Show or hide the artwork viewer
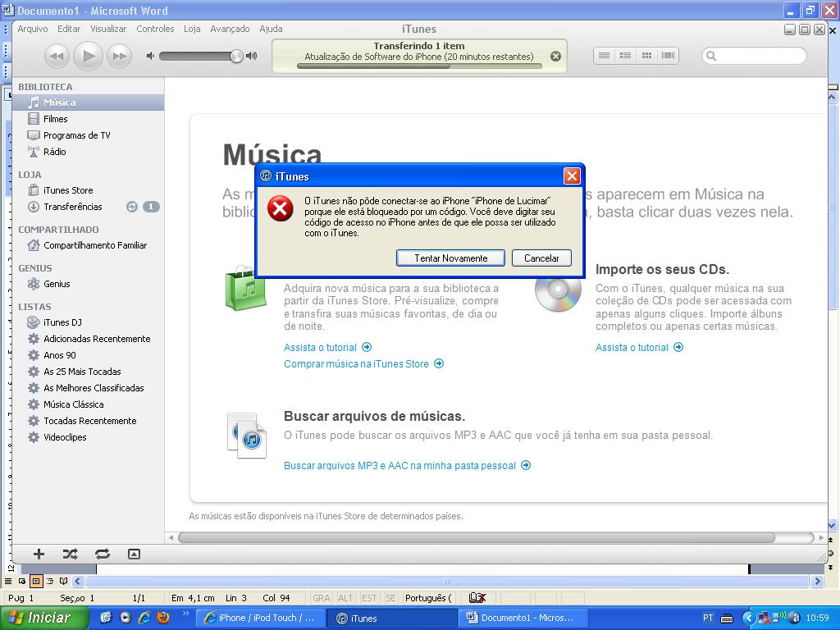Screen dimensions: 840x630 134,554
